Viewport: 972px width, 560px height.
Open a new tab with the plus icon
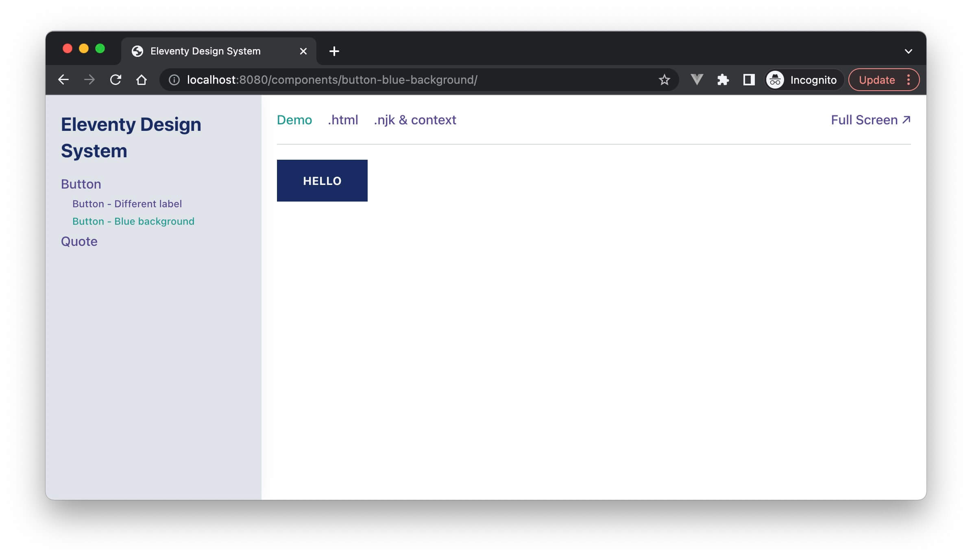[x=334, y=51]
